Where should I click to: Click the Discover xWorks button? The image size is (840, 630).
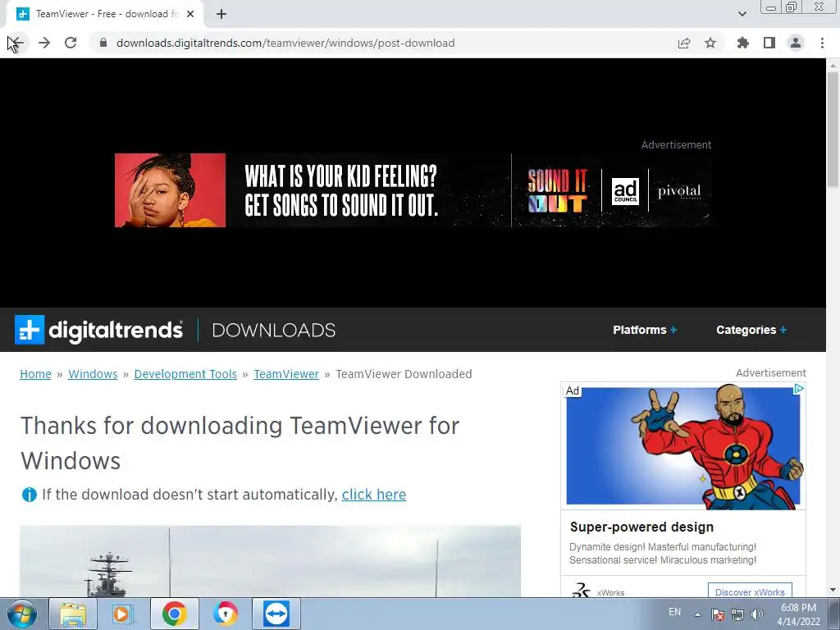(750, 591)
